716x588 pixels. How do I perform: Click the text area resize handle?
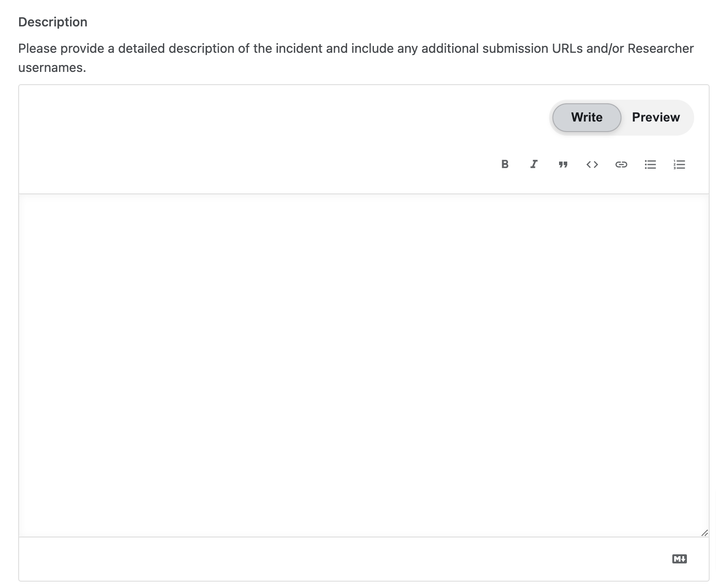(704, 532)
